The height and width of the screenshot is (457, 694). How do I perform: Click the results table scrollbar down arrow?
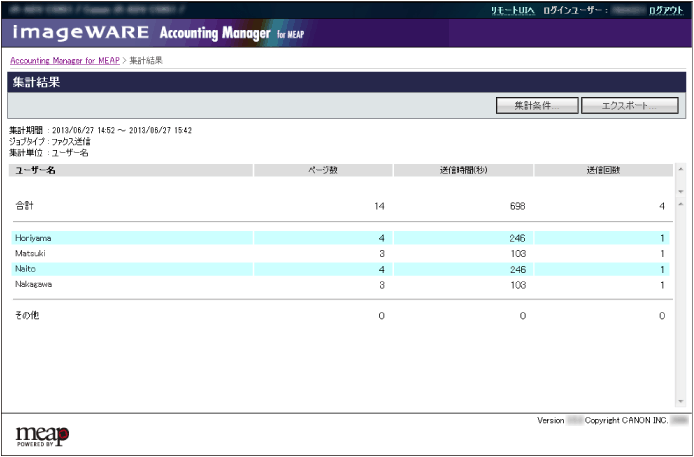(x=681, y=401)
